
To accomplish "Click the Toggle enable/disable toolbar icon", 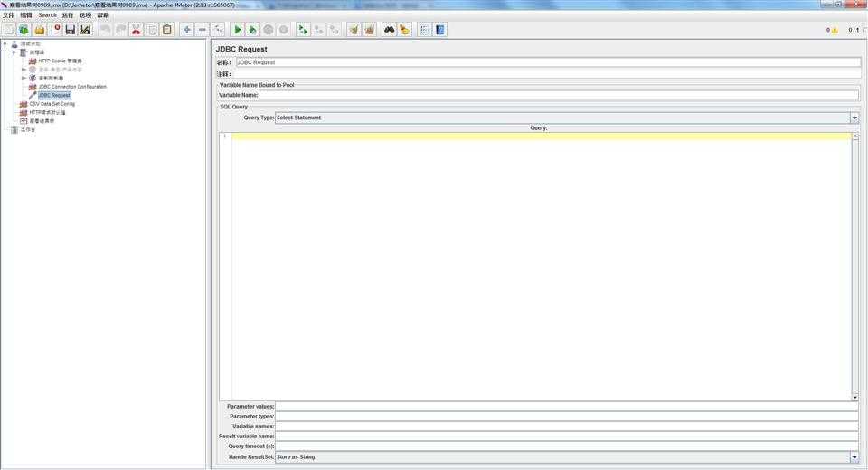I will [218, 30].
